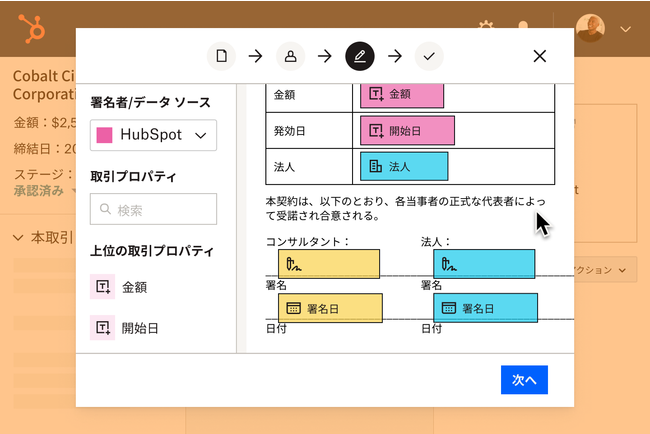Click the HubSpot sprocket logo
Image resolution: width=650 pixels, height=434 pixels.
click(x=32, y=29)
